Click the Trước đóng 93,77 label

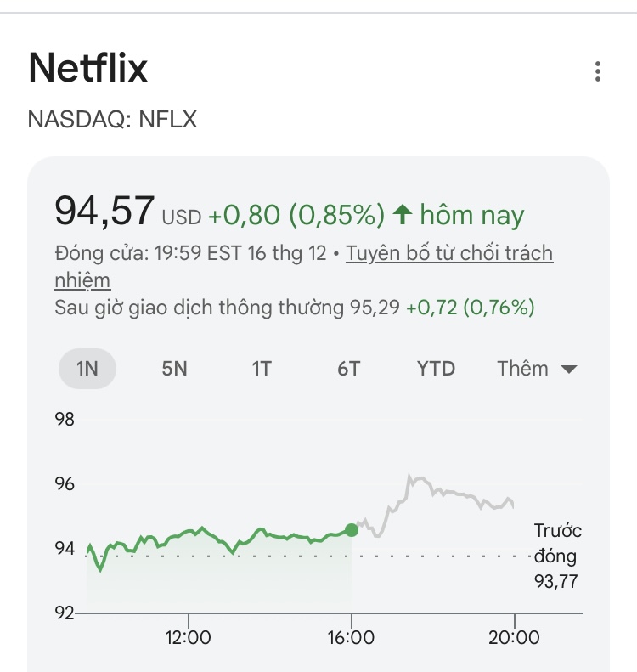(x=557, y=556)
